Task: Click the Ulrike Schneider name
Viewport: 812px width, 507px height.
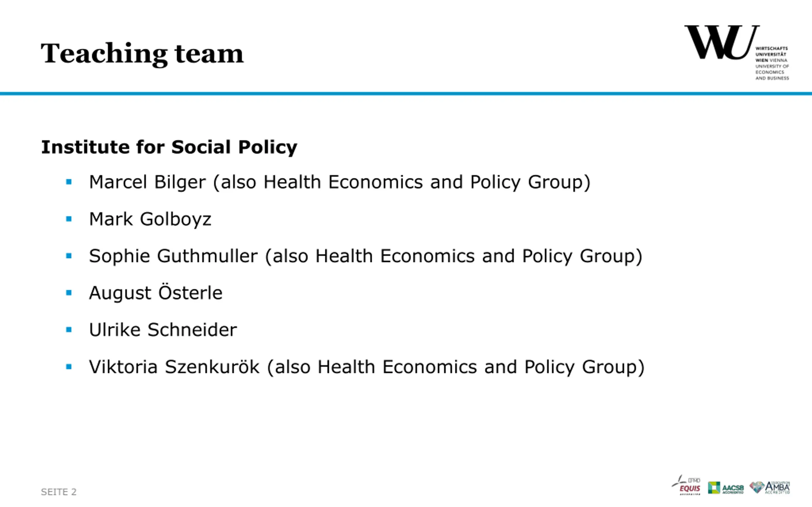Action: tap(163, 330)
